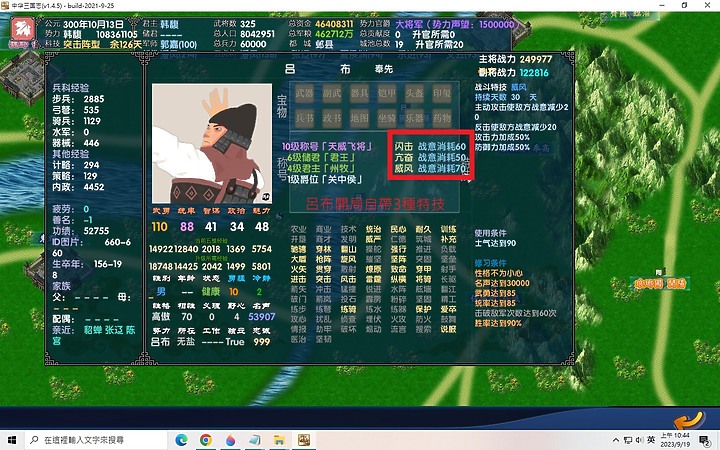
Task: Click the red game logo icon
Action: click(x=23, y=29)
